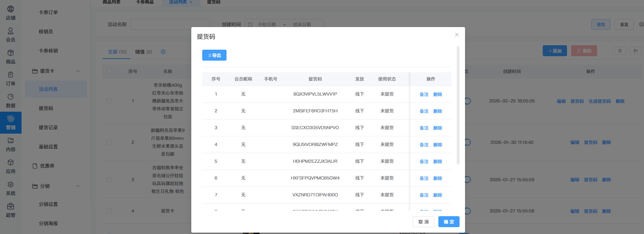
Task: Click the dialog vertical scrollbar
Action: (x=458, y=105)
